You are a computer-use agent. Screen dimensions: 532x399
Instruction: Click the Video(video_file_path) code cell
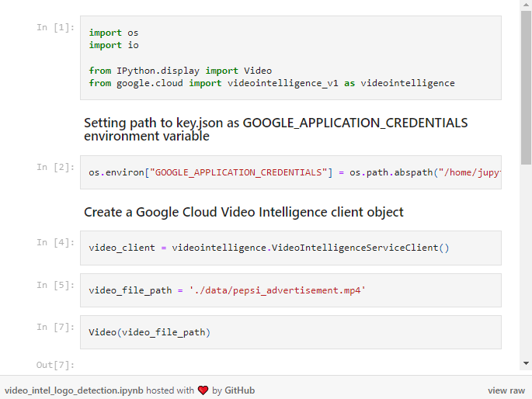coord(290,332)
